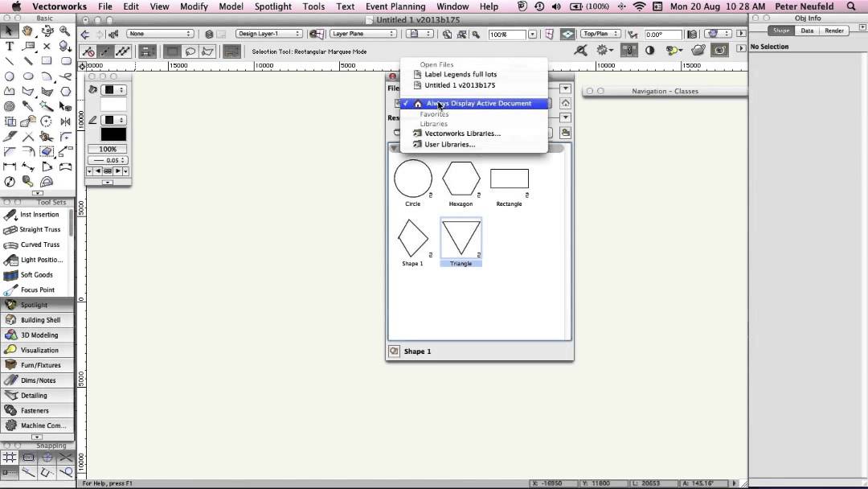Image resolution: width=868 pixels, height=489 pixels.
Task: Switch to Data tab in Obj Info
Action: (807, 31)
